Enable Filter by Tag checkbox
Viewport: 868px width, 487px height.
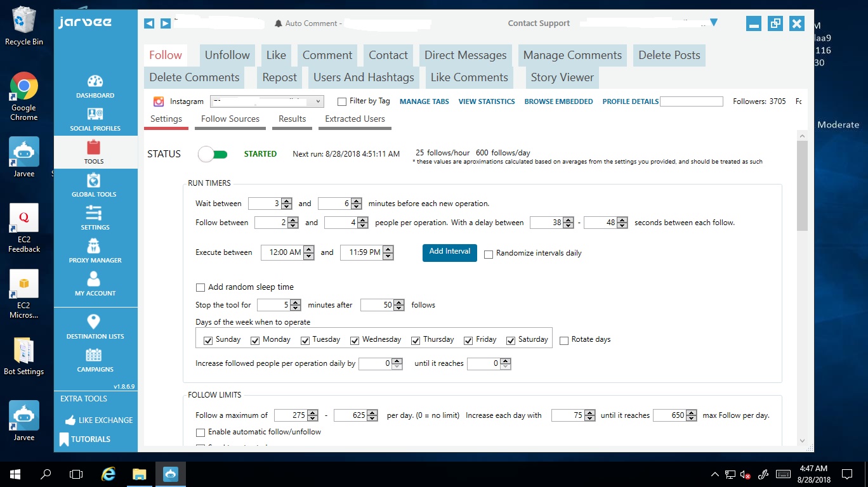coord(342,101)
